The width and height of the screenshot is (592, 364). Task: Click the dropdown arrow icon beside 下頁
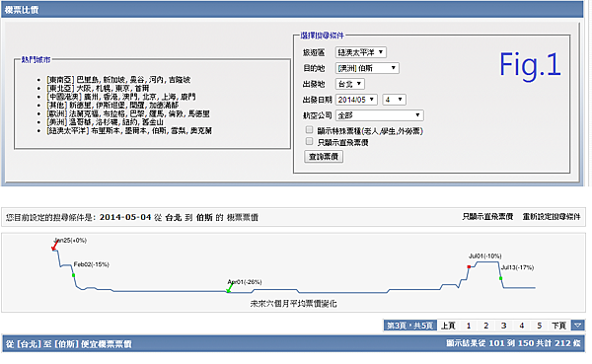577,326
